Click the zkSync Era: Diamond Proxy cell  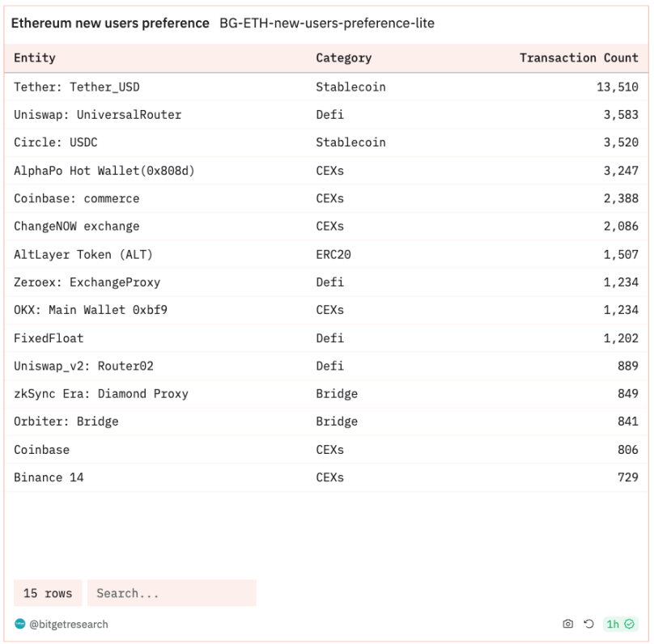(101, 394)
